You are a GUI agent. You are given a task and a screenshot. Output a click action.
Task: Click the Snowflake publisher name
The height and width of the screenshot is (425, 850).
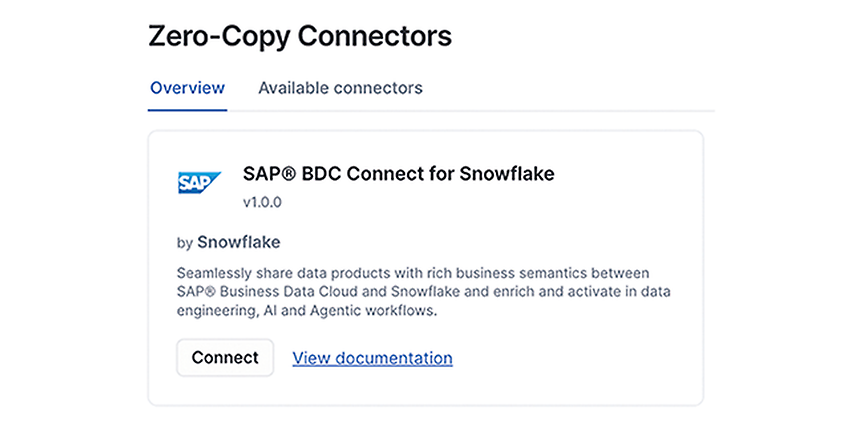coord(239,242)
